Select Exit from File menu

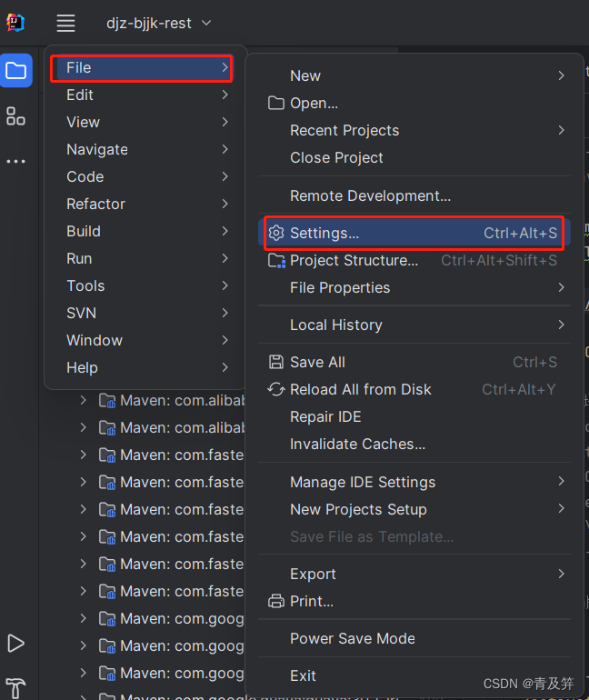414,675
